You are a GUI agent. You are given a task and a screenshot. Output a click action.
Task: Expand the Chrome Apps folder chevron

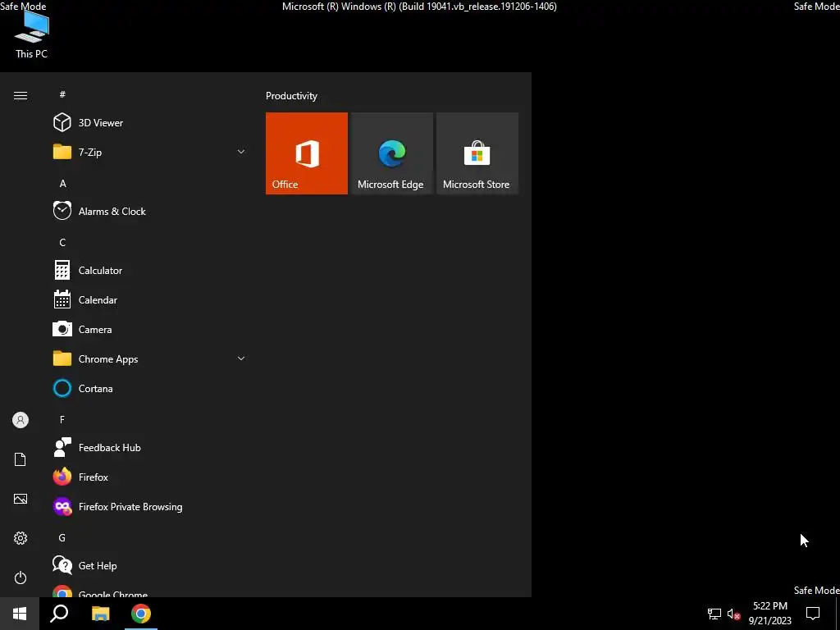pyautogui.click(x=241, y=358)
